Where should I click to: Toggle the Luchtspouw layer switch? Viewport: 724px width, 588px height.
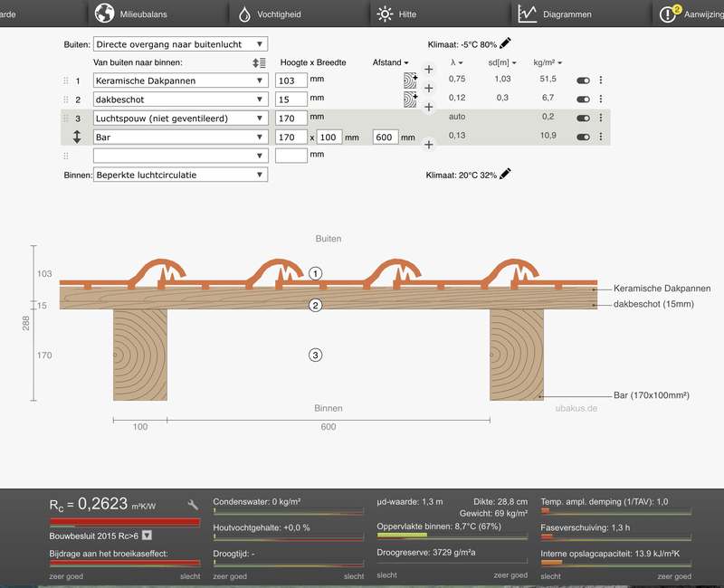(583, 119)
